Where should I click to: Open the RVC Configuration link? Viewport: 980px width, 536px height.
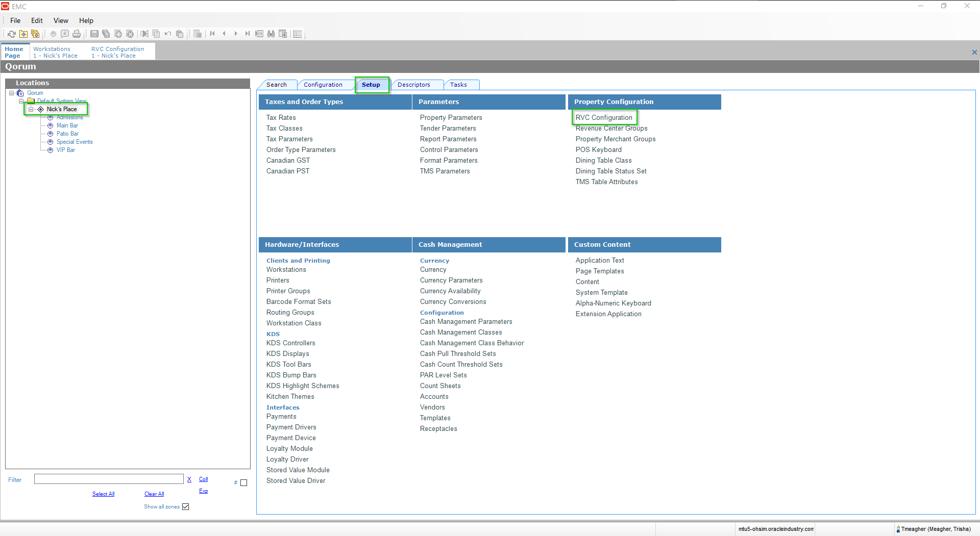click(x=604, y=118)
